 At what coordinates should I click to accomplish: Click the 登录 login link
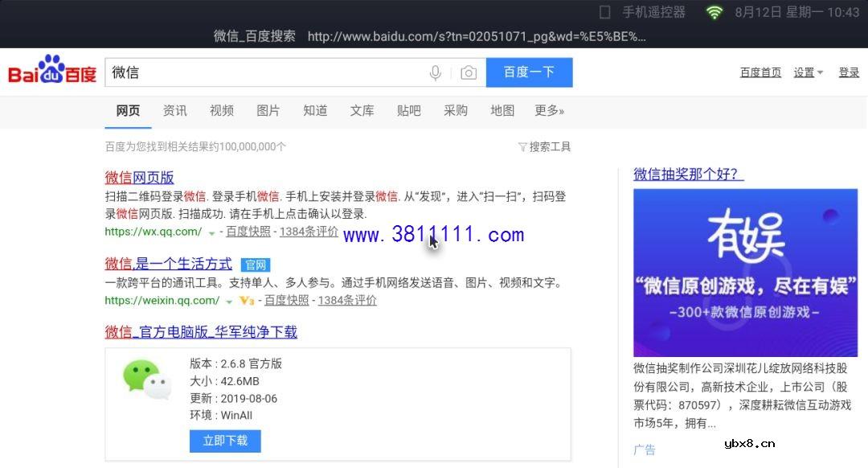pos(849,72)
